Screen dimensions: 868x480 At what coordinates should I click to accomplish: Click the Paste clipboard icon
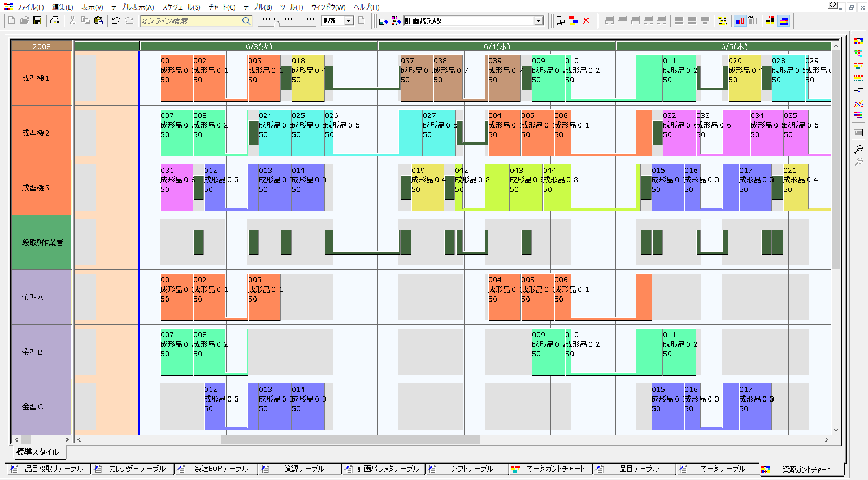(x=98, y=20)
